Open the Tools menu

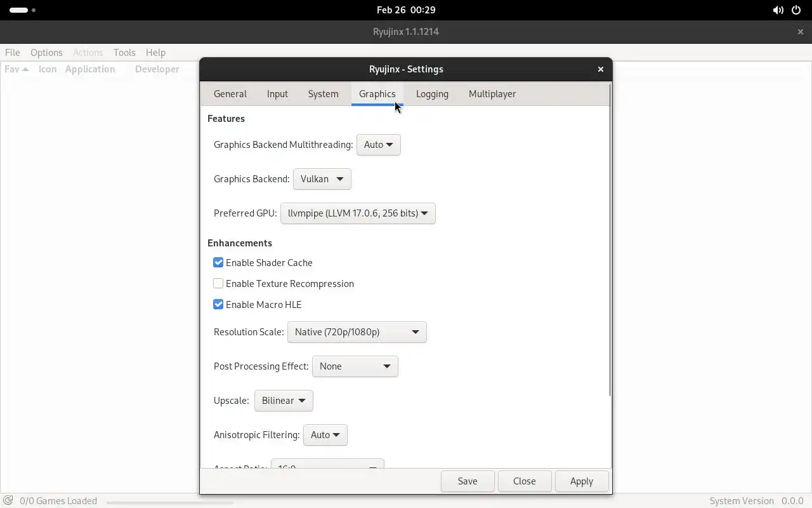124,53
